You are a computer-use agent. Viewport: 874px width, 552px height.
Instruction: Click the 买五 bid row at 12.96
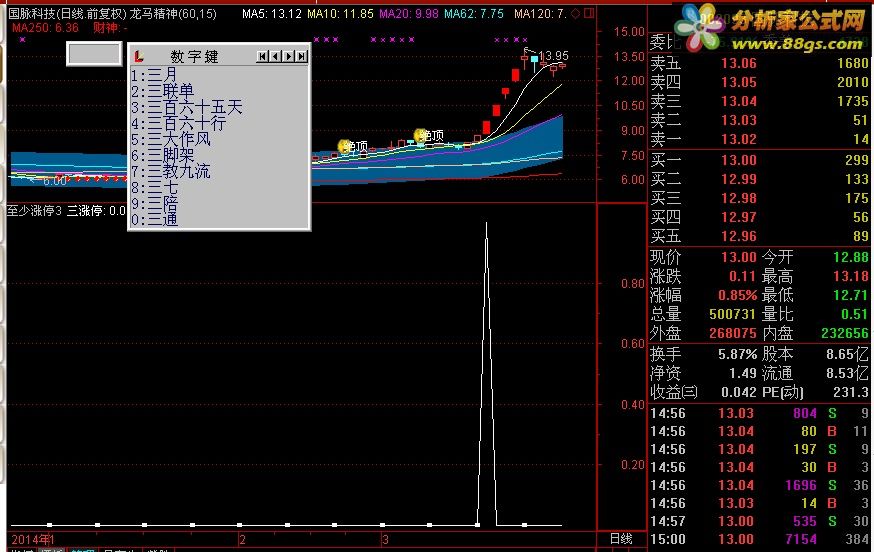tap(760, 236)
